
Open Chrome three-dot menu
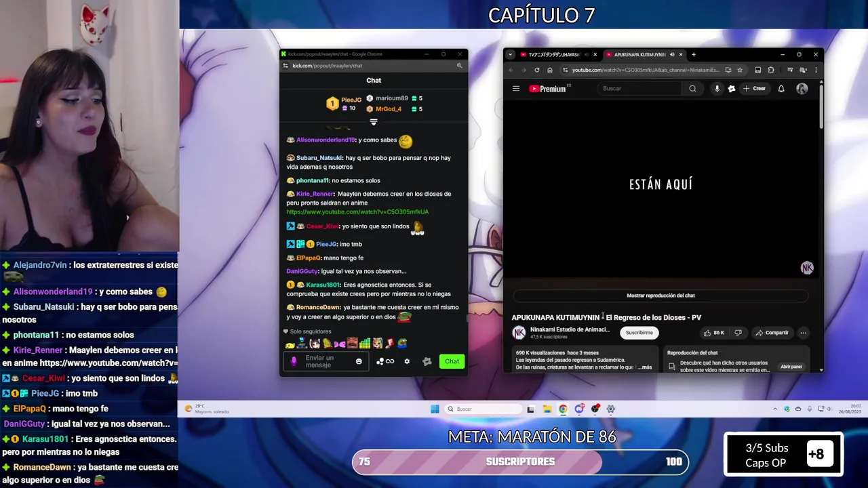coord(816,70)
